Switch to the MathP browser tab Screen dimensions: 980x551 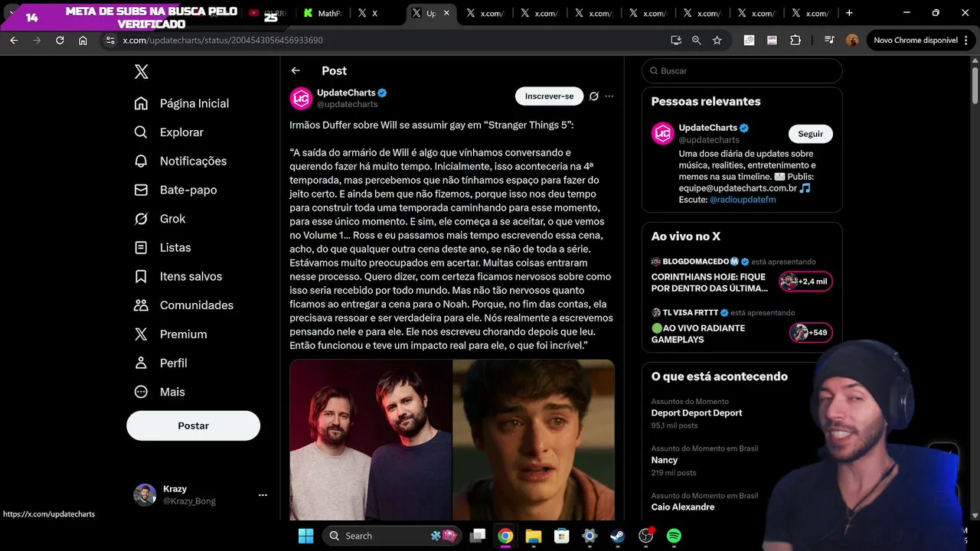coord(323,13)
